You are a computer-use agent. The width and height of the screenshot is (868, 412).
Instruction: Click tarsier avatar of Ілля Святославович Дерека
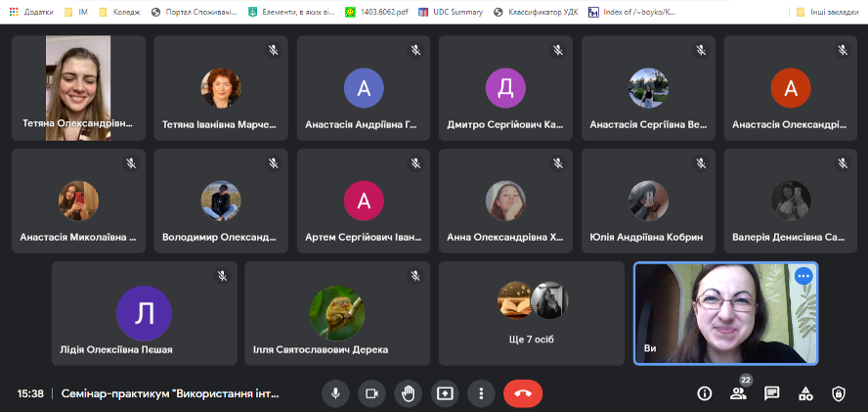(337, 313)
